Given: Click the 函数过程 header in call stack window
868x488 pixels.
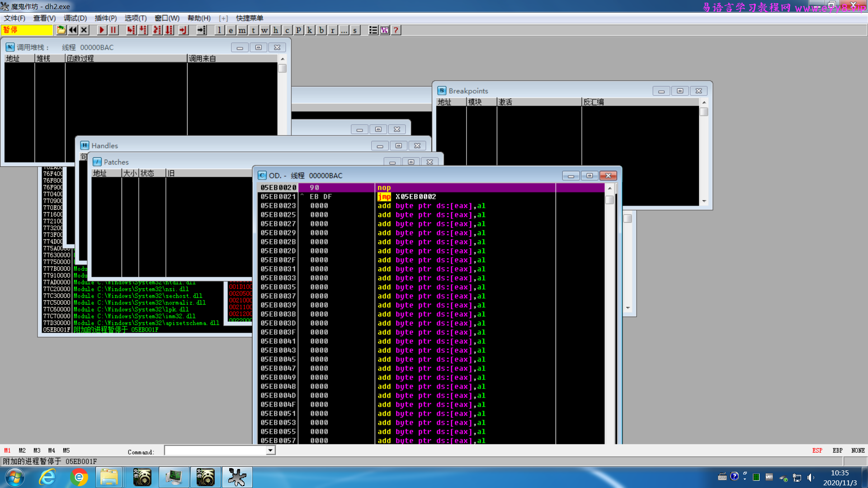Looking at the screenshot, I should click(x=126, y=59).
